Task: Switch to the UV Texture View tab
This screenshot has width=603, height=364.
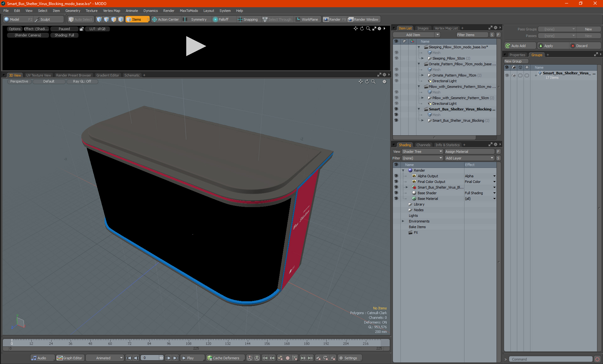Action: tap(39, 75)
